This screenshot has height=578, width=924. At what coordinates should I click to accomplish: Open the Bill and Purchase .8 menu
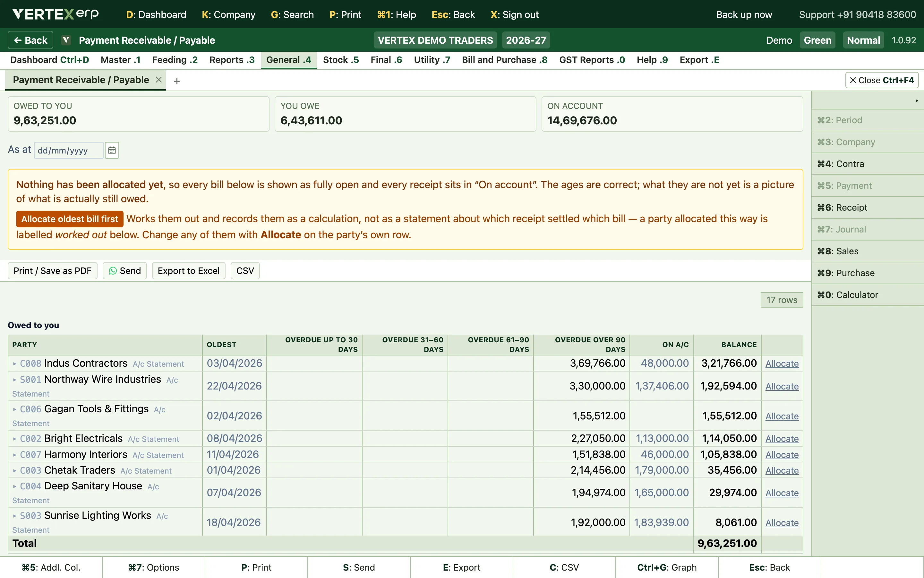pyautogui.click(x=504, y=60)
